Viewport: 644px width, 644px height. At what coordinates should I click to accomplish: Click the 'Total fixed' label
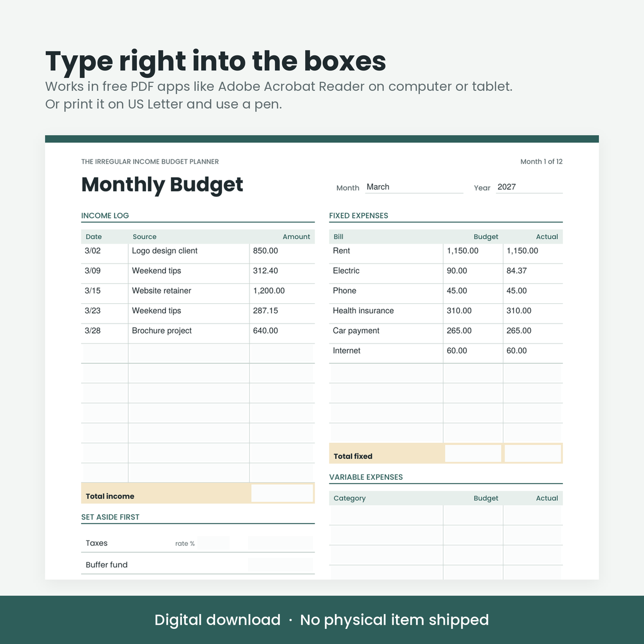click(353, 456)
